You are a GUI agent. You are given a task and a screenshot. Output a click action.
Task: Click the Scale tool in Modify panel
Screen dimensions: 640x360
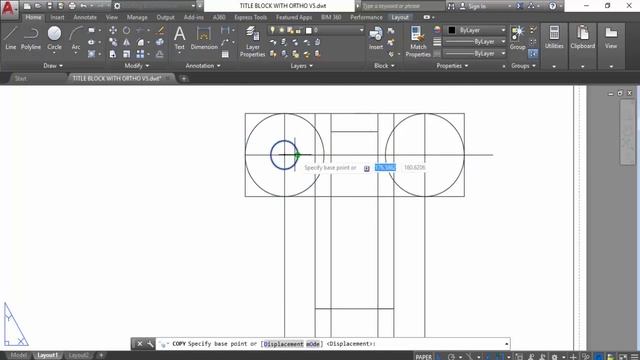pos(127,54)
